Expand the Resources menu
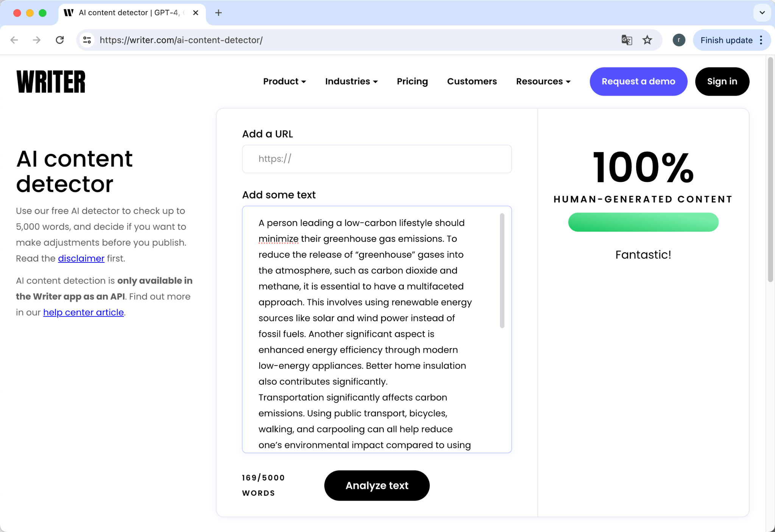775x532 pixels. pyautogui.click(x=543, y=81)
